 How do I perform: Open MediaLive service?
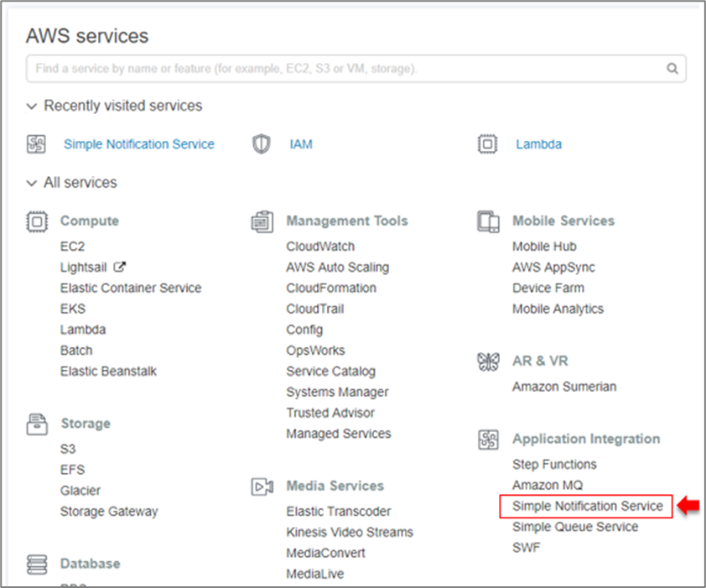coord(315,574)
